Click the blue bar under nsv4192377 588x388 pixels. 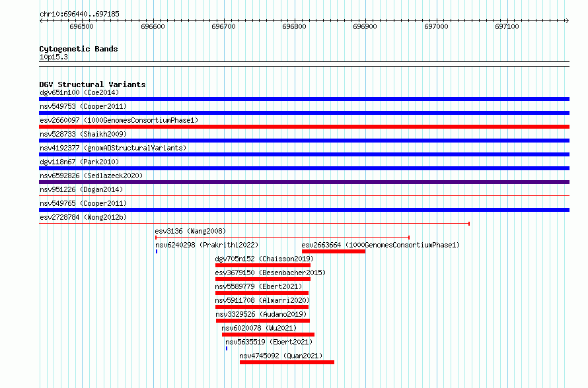point(304,154)
